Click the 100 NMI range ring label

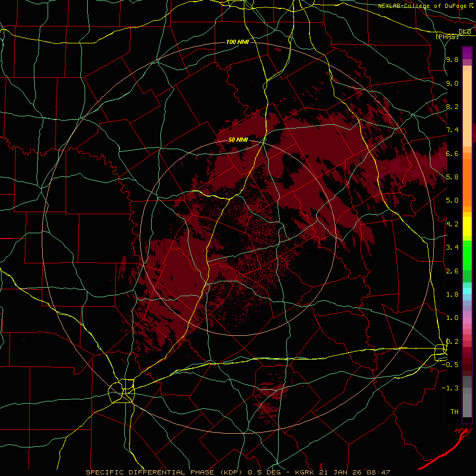(237, 42)
